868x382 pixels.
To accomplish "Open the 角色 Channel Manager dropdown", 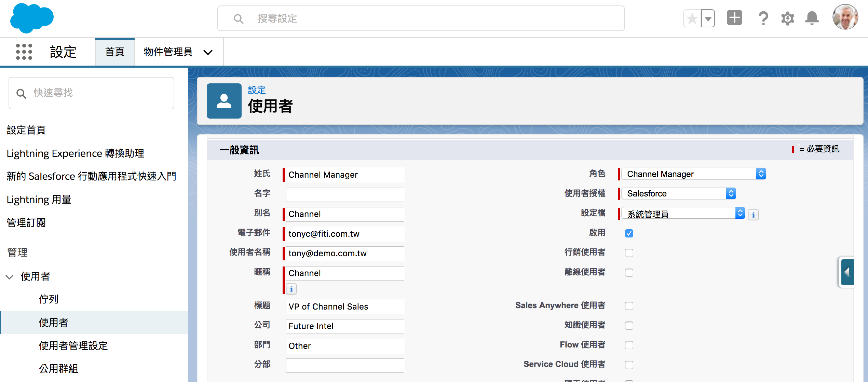I will [761, 174].
